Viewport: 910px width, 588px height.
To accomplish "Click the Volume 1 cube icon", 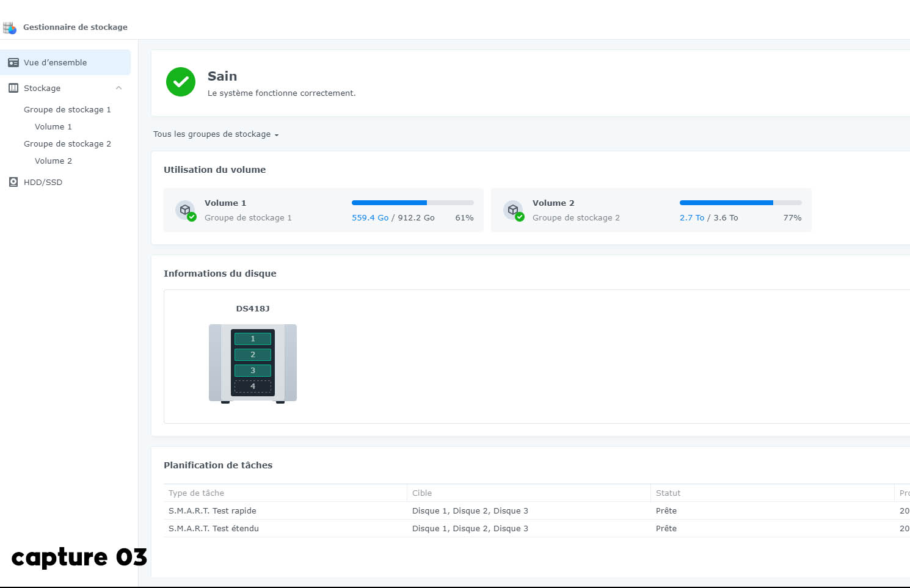I will 186,211.
